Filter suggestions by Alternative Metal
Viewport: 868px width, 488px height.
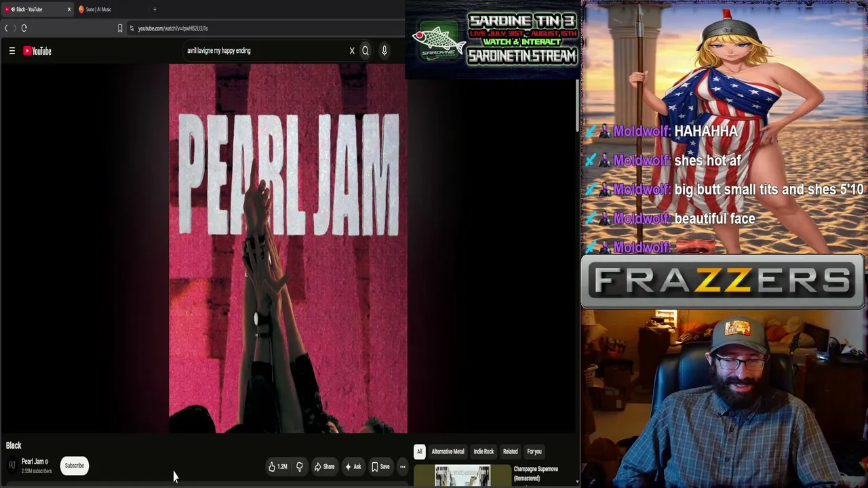pos(448,451)
